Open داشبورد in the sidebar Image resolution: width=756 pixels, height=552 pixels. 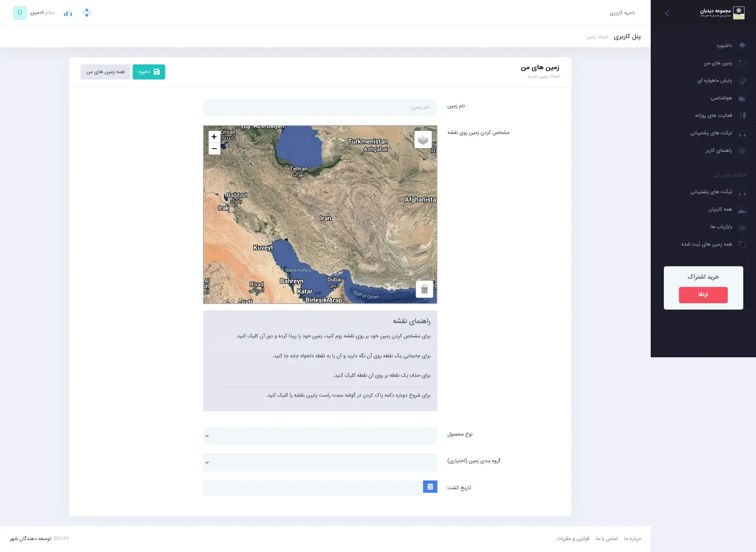[x=724, y=46]
